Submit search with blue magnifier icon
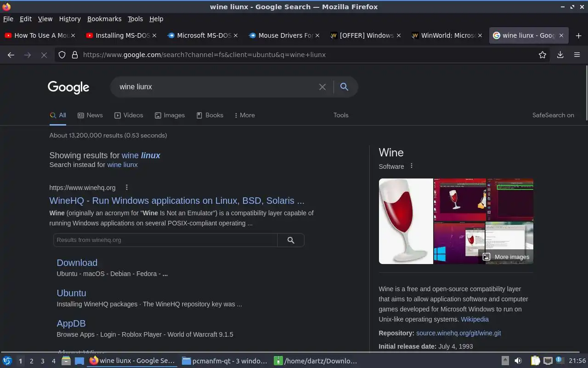The image size is (588, 368). click(344, 87)
